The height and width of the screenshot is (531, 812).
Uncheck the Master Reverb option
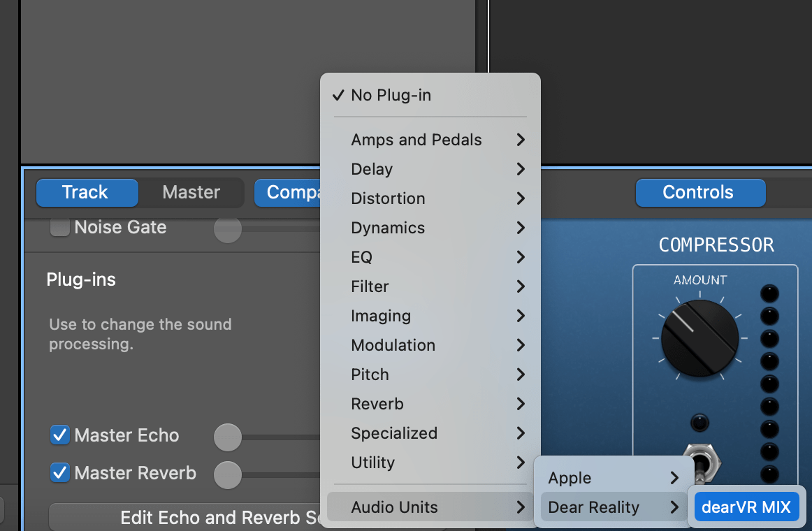coord(60,473)
